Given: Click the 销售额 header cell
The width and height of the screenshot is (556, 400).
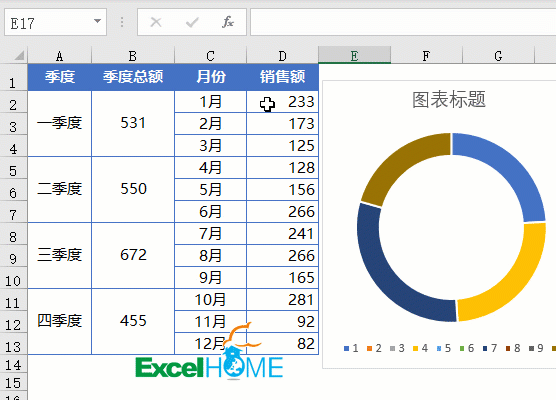Looking at the screenshot, I should pos(282,77).
